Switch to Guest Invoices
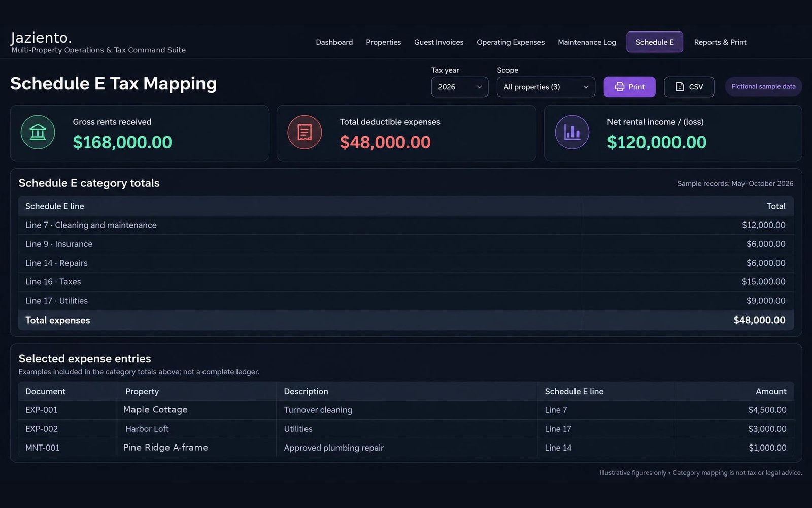The image size is (812, 508). [439, 42]
